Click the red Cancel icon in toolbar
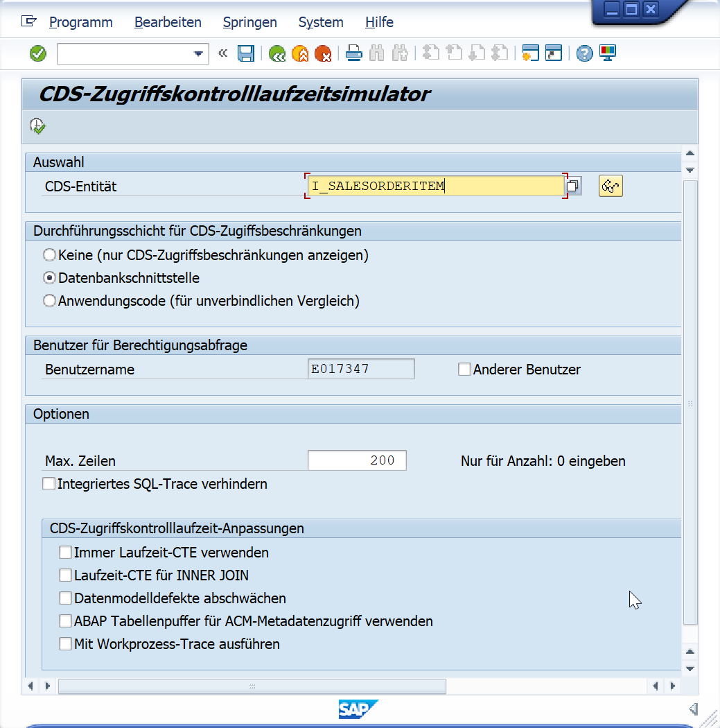This screenshot has width=720, height=728. click(x=322, y=53)
